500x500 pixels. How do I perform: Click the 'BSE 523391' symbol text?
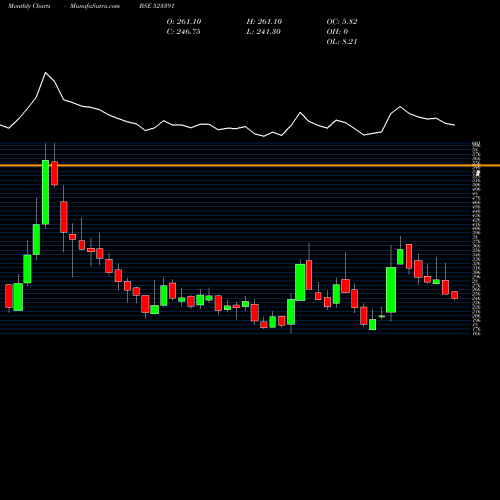point(157,6)
